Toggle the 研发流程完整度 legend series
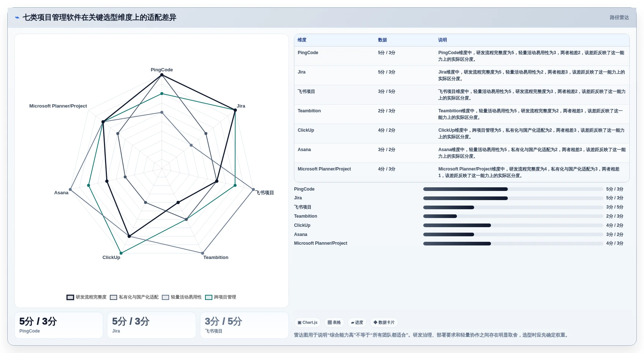The height and width of the screenshot is (353, 644). coord(86,297)
